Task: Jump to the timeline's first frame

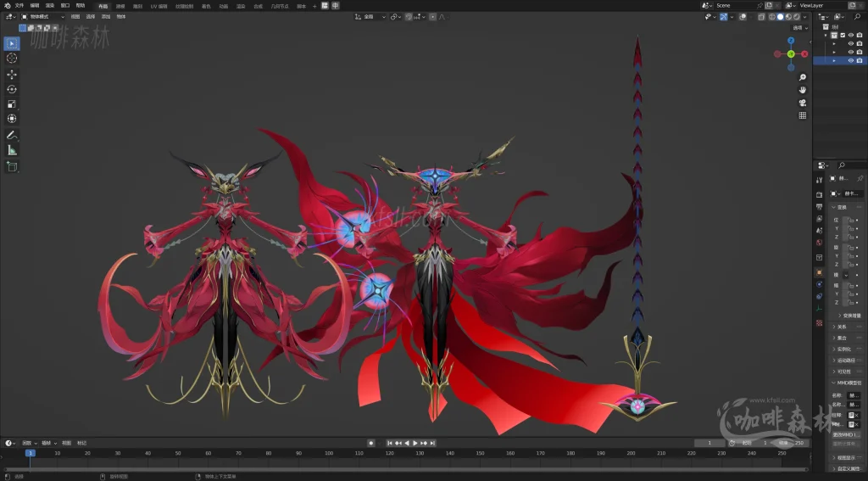Action: pyautogui.click(x=390, y=443)
